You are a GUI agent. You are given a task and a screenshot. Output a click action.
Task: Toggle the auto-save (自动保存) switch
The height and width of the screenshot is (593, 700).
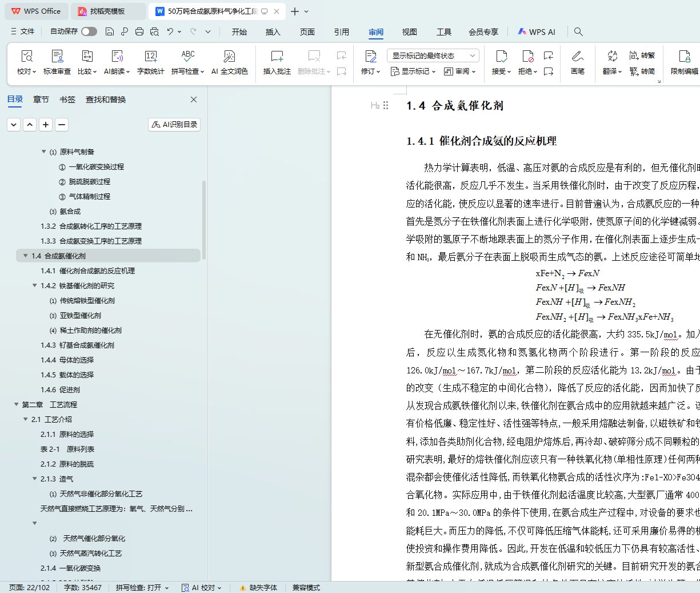click(89, 31)
